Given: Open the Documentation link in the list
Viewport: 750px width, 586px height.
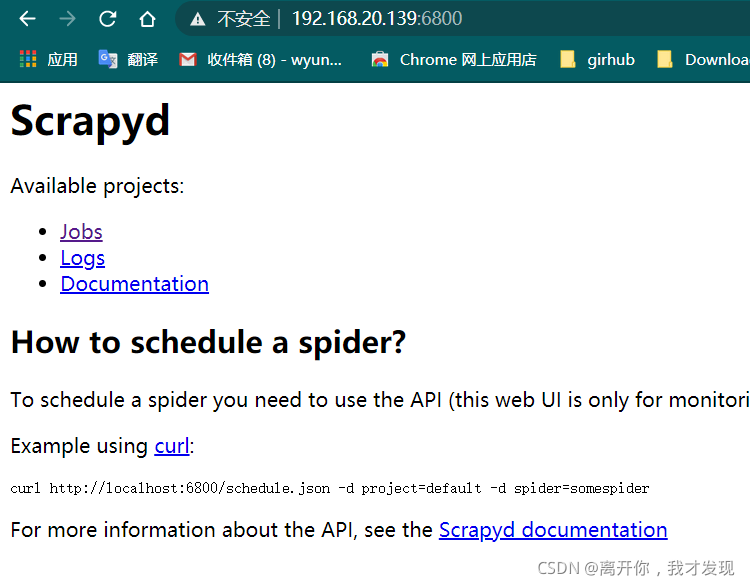Looking at the screenshot, I should [134, 284].
